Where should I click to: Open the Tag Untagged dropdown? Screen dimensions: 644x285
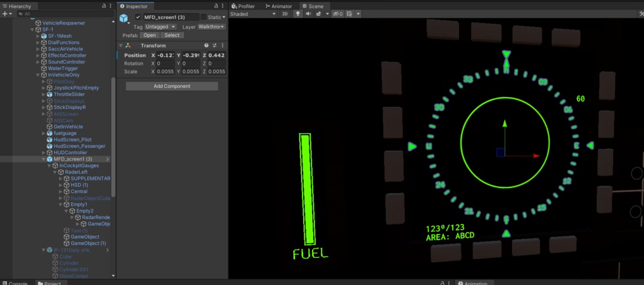tap(160, 26)
